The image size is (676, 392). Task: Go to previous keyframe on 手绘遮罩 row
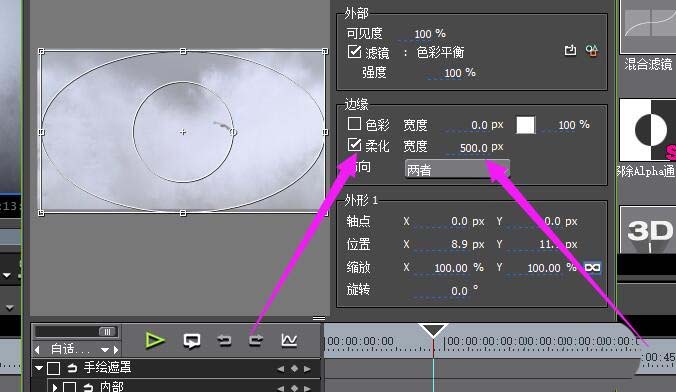tap(281, 369)
